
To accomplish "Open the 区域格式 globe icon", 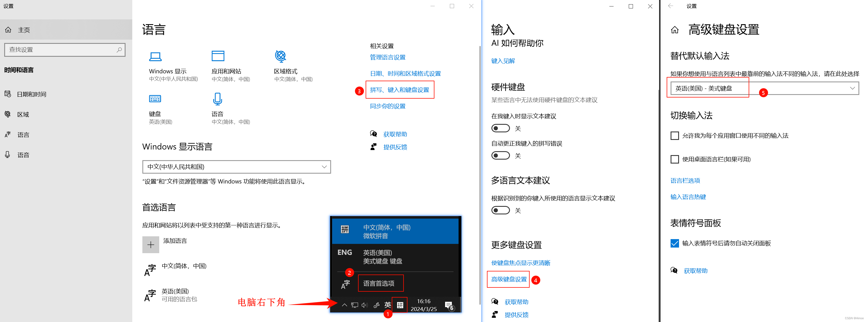I will pyautogui.click(x=280, y=56).
